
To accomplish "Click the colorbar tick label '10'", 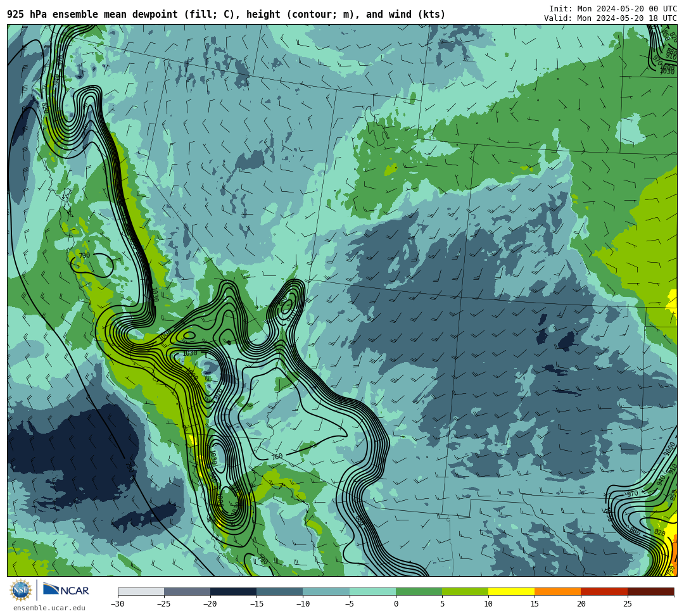I will [488, 604].
